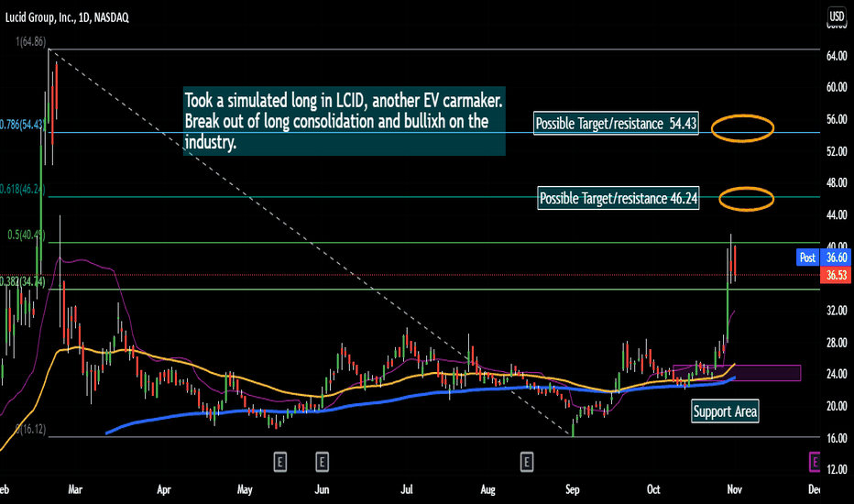The width and height of the screenshot is (854, 504).
Task: Click the Apr date axis label
Action: pos(164,489)
